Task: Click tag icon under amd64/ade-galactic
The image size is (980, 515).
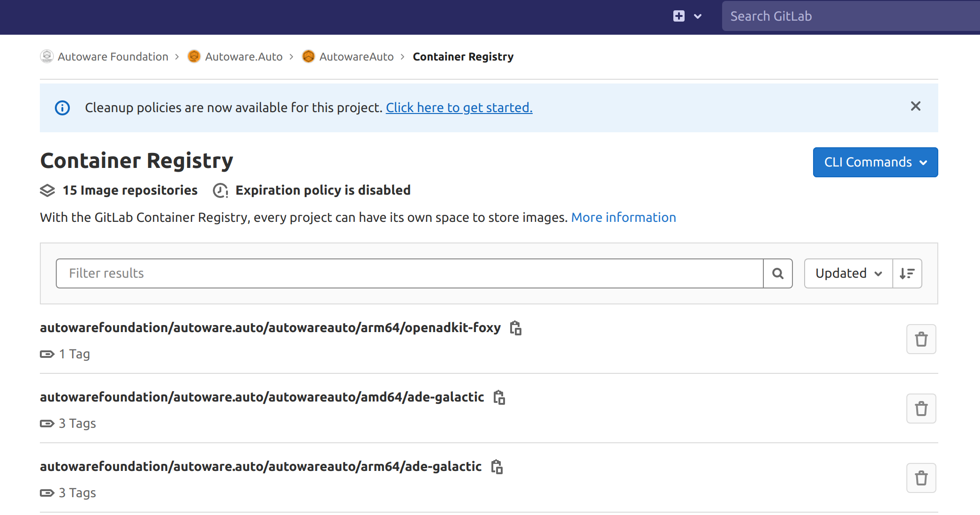Action: coord(47,424)
